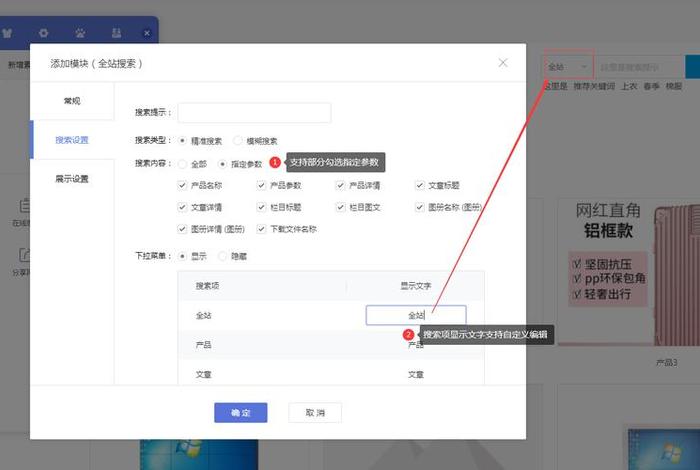The width and height of the screenshot is (700, 470).
Task: Click the paw icon in blue toolbar
Action: [80, 33]
